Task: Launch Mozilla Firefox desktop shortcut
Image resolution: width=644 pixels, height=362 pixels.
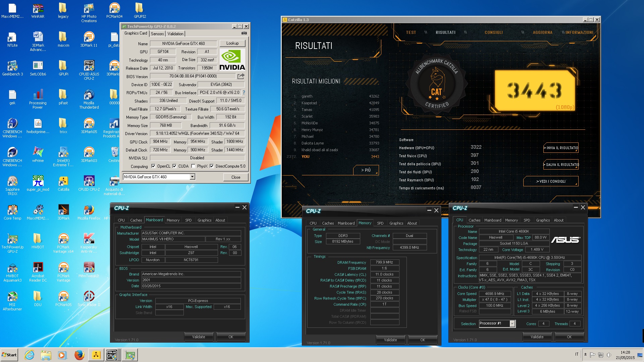Action: click(89, 213)
